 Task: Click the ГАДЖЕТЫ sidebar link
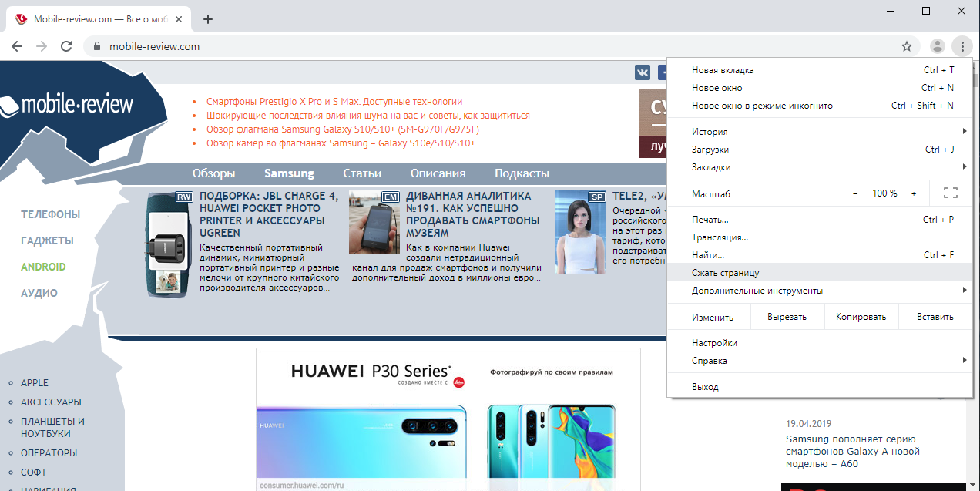tap(48, 240)
